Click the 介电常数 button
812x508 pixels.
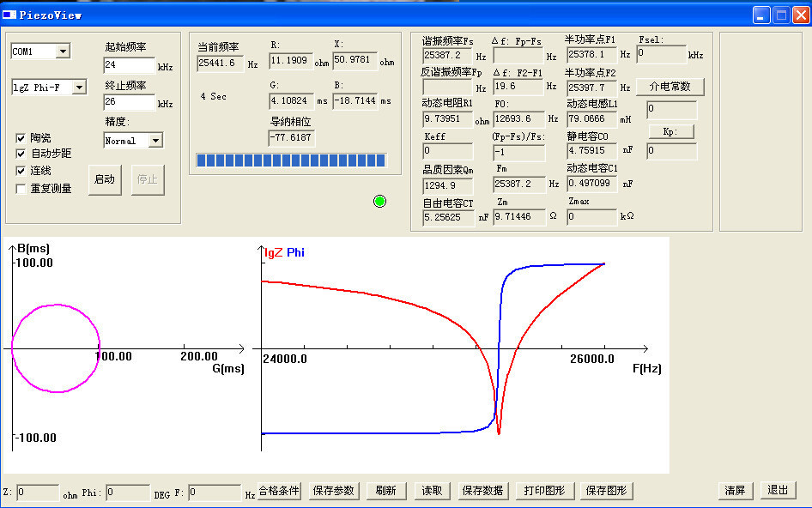tap(670, 87)
